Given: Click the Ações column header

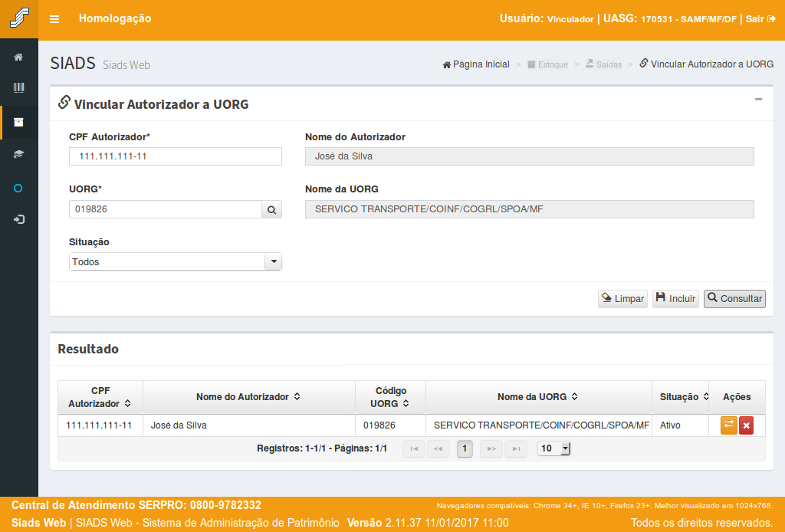Looking at the screenshot, I should click(737, 397).
